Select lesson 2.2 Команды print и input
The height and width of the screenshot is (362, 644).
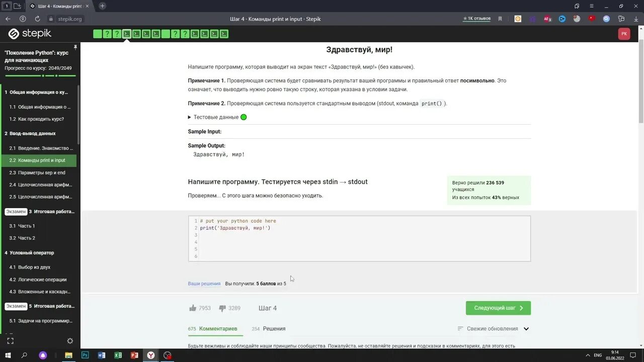point(38,160)
